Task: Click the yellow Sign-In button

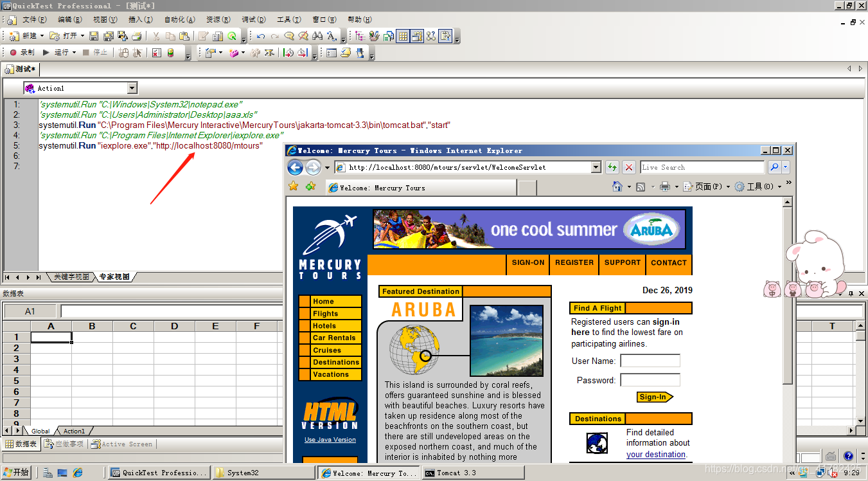Action: point(655,397)
